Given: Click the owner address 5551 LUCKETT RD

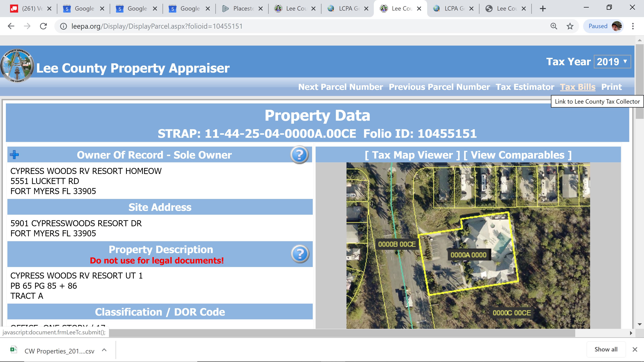Looking at the screenshot, I should 45,181.
